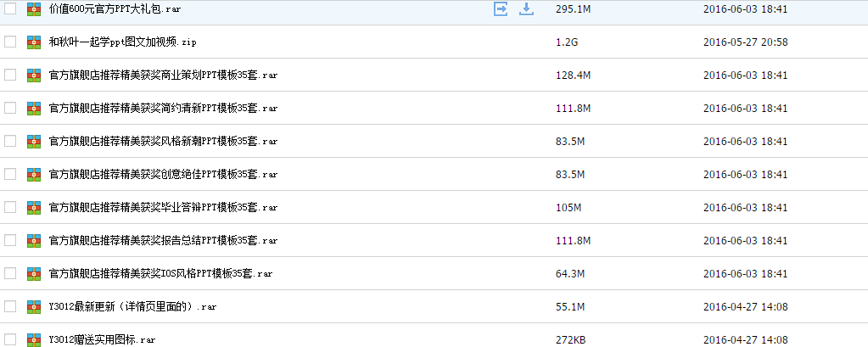Viewport: 868px width, 347px height.
Task: Click the file name 价值600元官方PPT大礼包.rar
Action: coord(115,8)
